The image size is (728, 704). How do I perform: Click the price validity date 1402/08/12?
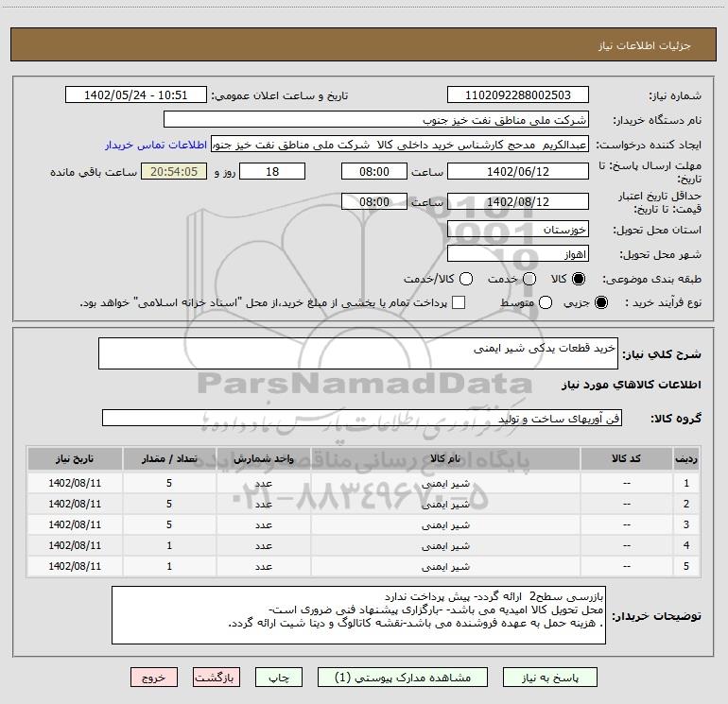point(518,201)
